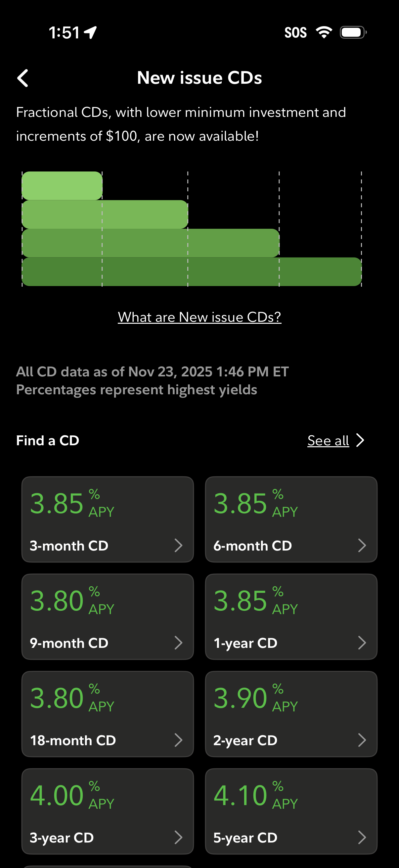Tap the lightest green ladder bar
This screenshot has height=868, width=399.
(62, 186)
